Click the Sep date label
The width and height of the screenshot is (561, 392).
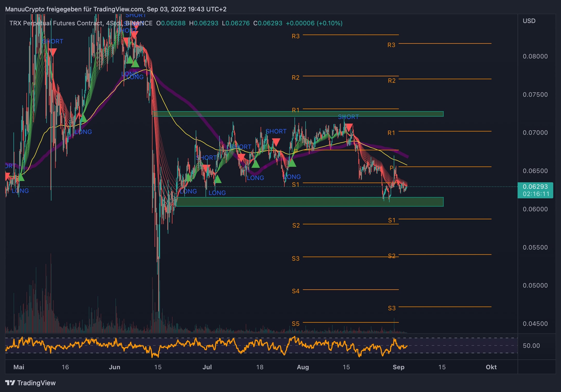pyautogui.click(x=398, y=367)
